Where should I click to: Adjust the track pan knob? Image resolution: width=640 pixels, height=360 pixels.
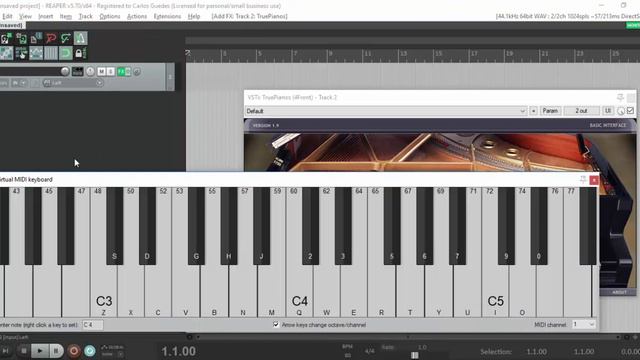90,71
